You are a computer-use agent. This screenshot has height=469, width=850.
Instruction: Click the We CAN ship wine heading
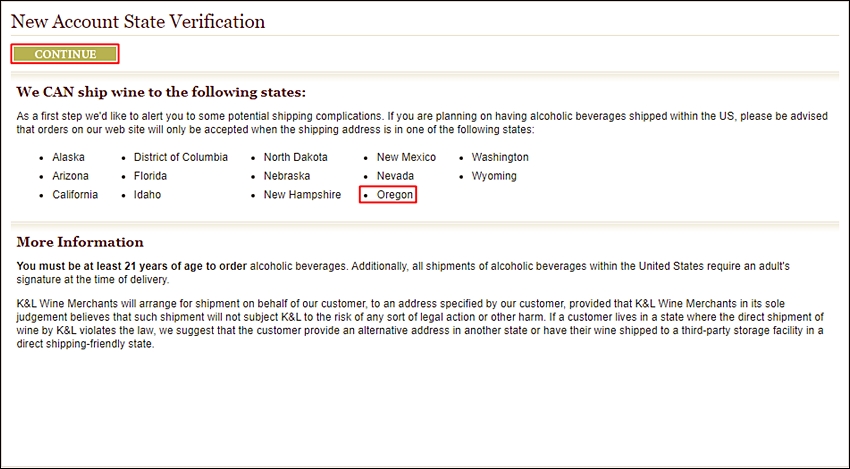(x=161, y=92)
